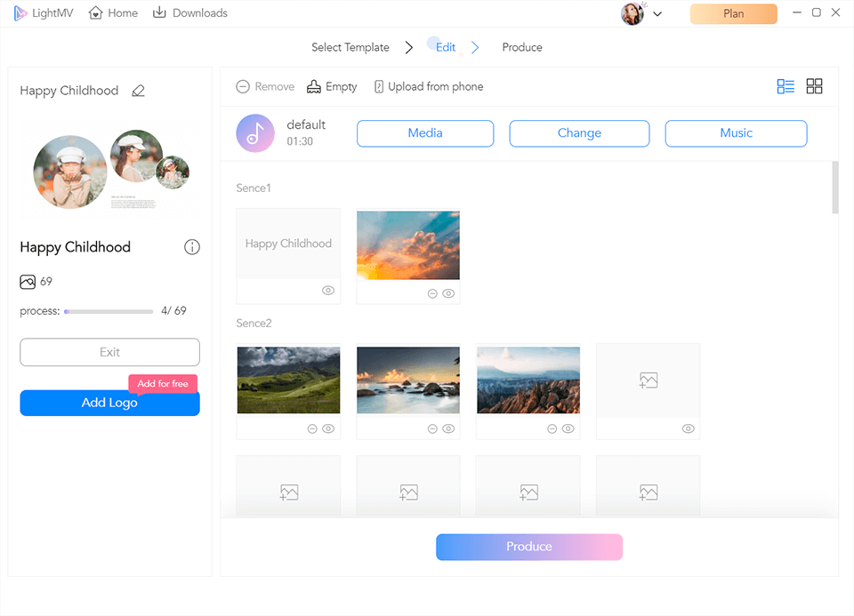Viewport: 854px width, 616px height.
Task: Add image to empty Sence2 fourth slot
Action: tap(648, 380)
